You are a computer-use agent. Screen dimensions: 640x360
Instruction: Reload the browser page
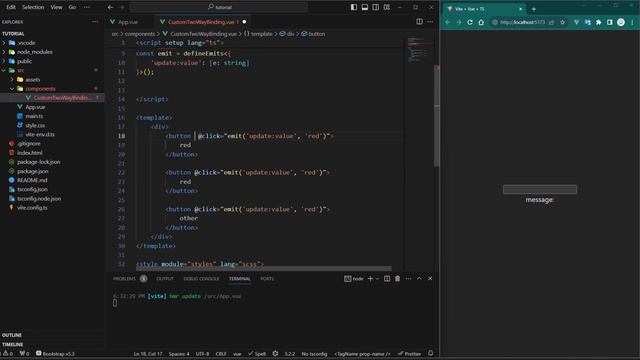tap(470, 22)
